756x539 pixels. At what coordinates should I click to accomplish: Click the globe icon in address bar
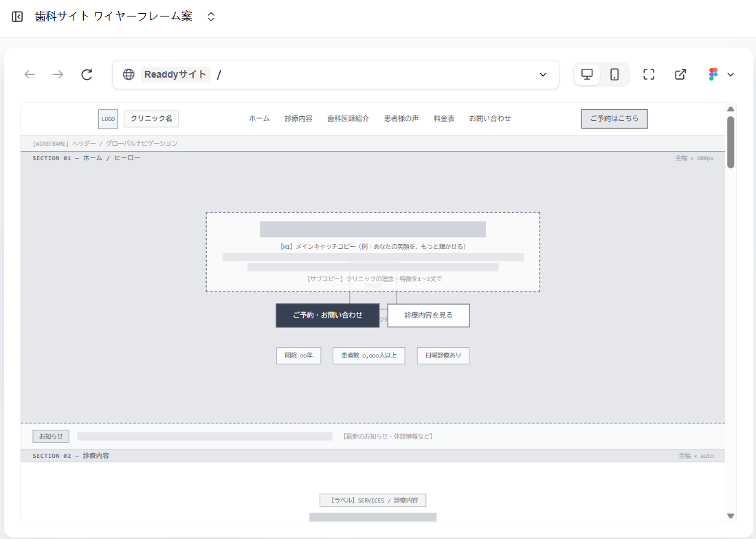pyautogui.click(x=129, y=75)
